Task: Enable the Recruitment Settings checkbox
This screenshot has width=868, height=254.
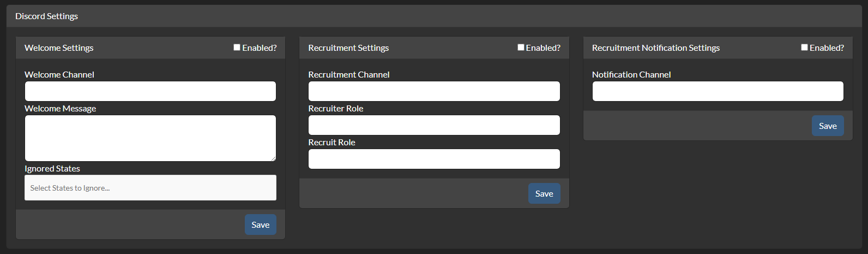Action: [521, 48]
